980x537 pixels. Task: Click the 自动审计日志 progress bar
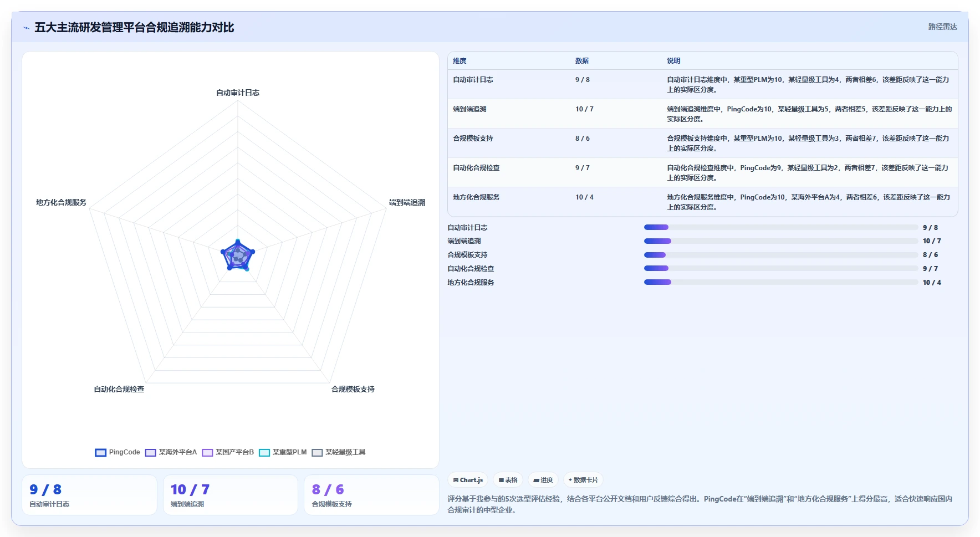(x=781, y=227)
